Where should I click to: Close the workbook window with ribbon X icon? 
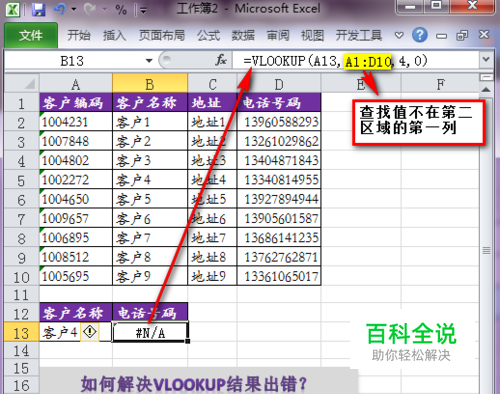[x=484, y=34]
